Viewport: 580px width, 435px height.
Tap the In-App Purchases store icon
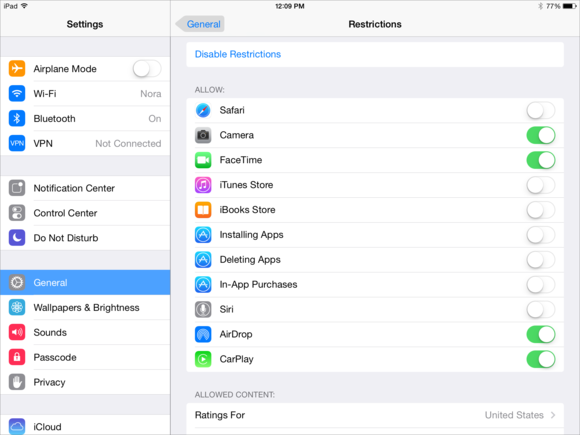click(203, 284)
